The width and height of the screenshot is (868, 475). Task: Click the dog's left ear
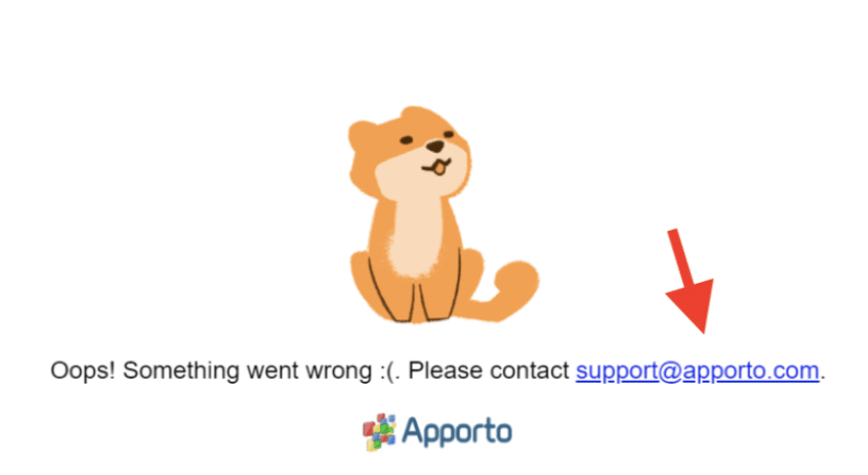362,136
